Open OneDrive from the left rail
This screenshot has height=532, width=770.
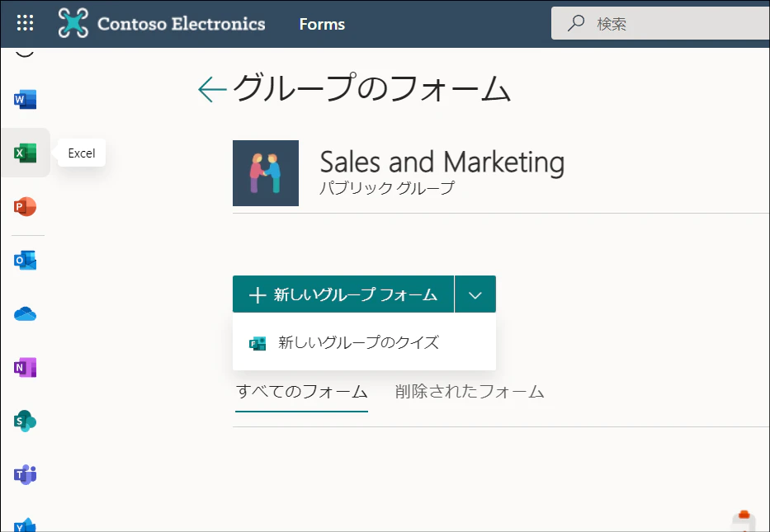(25, 314)
